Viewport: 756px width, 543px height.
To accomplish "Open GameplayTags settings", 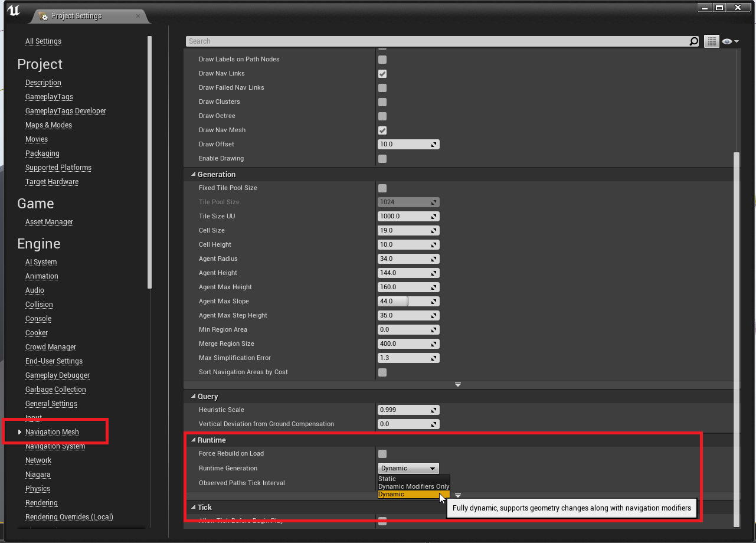I will tap(49, 97).
